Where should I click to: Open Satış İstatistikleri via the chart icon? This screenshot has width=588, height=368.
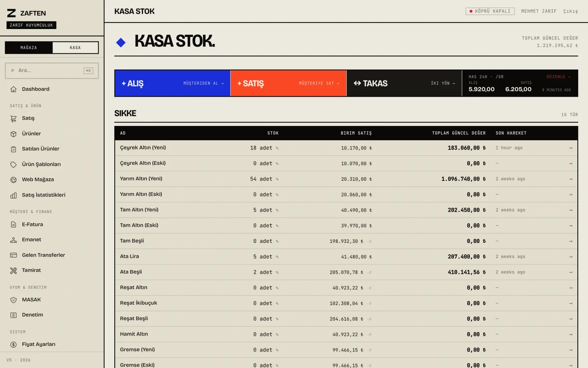point(14,195)
